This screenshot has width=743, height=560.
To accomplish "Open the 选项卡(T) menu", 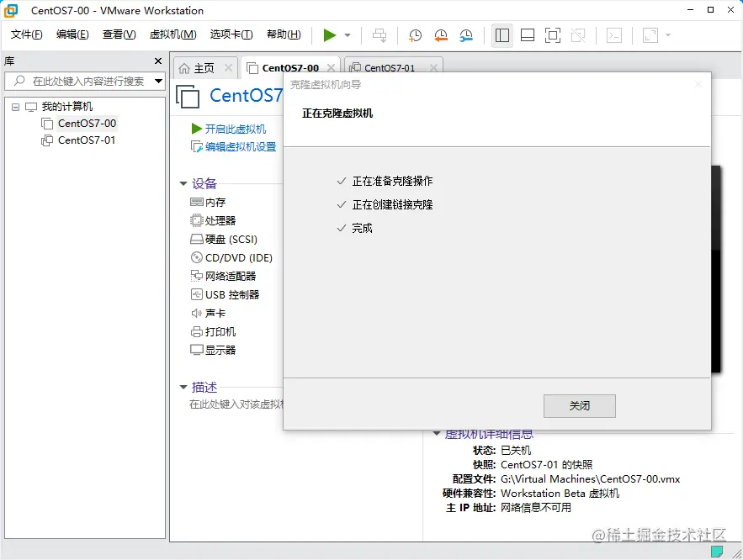I will click(x=231, y=34).
